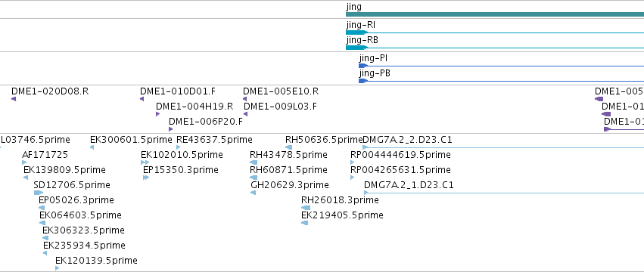644x272 pixels.
Task: Select RH50636.5prime EST feature
Action: [289, 147]
